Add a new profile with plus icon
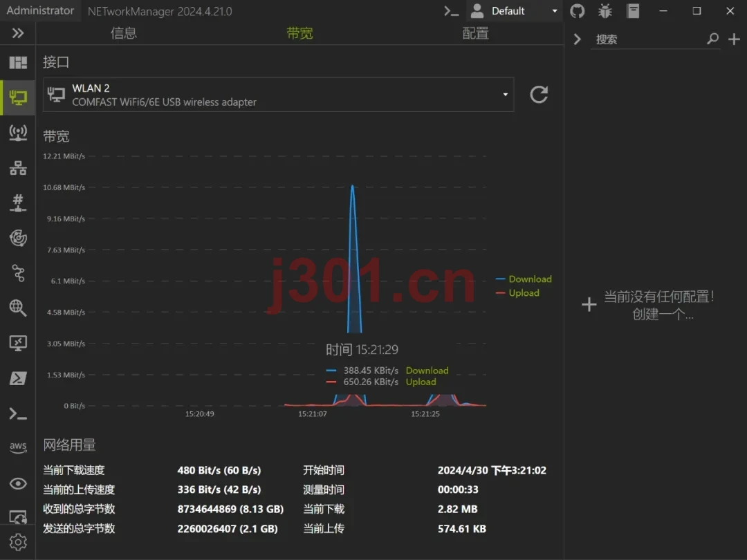The height and width of the screenshot is (560, 747). (734, 39)
